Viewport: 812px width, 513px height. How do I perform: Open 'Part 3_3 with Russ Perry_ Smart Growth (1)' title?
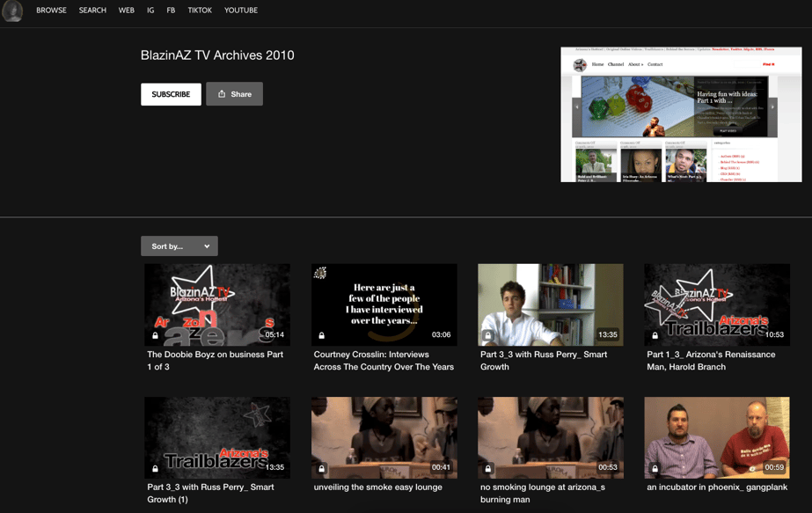click(x=211, y=494)
